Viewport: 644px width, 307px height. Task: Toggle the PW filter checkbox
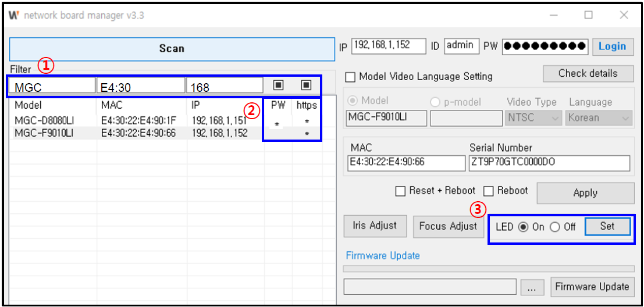[x=278, y=85]
